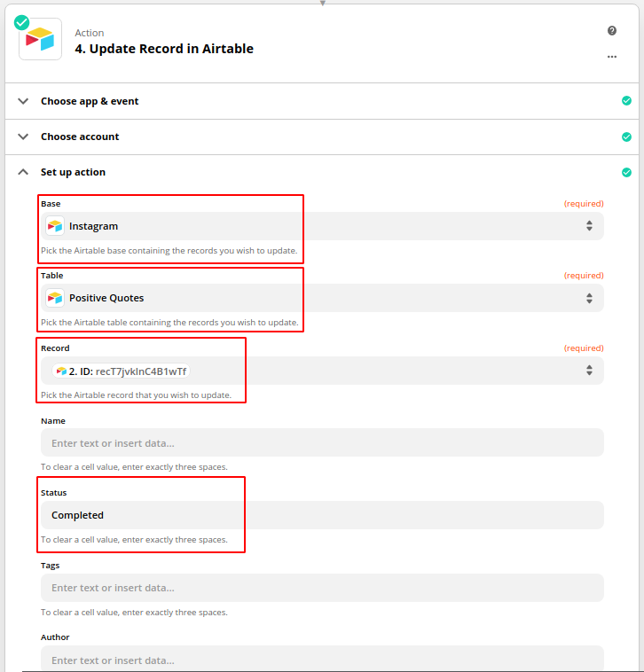The image size is (644, 672).
Task: Open the three-dot more options menu
Action: point(612,57)
